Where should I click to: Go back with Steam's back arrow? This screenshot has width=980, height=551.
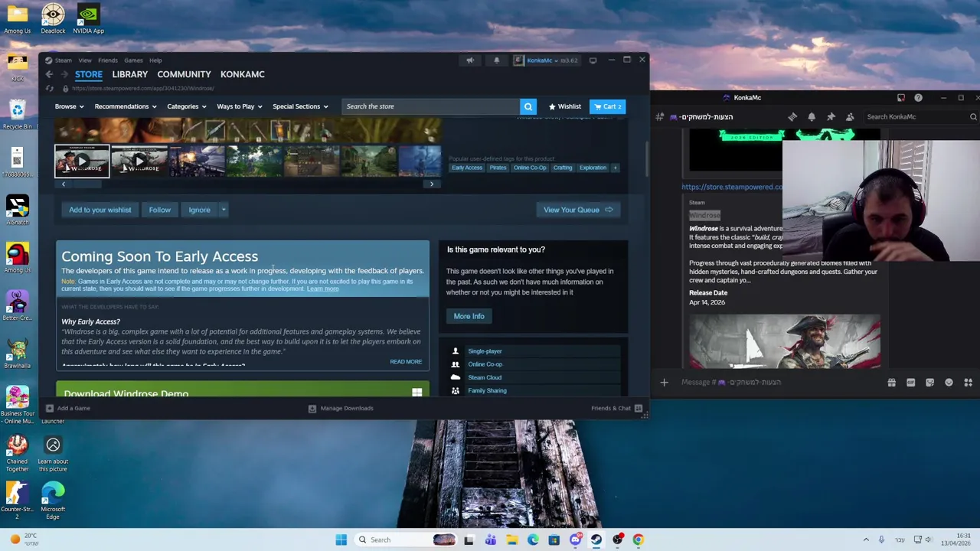(x=49, y=74)
